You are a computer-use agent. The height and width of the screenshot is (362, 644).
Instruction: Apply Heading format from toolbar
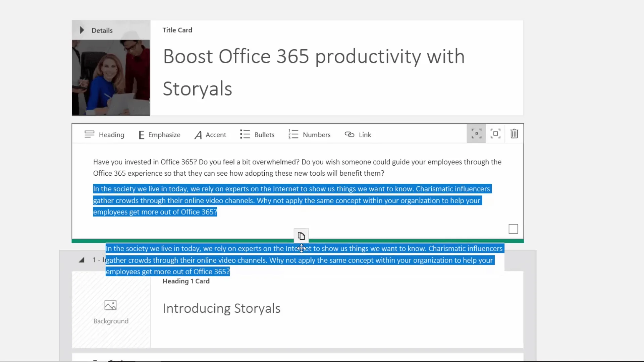[104, 134]
